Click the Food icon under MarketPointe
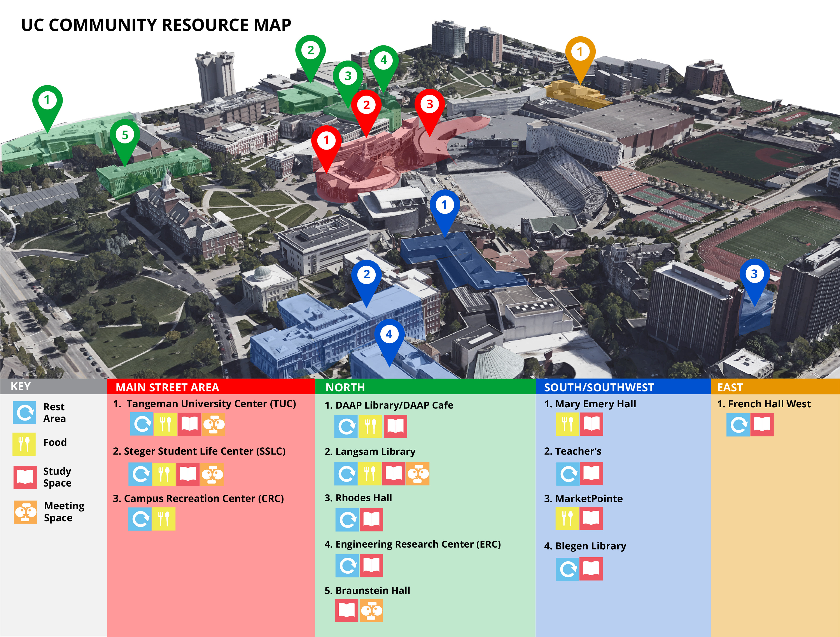Viewport: 840px width, 637px height. point(567,518)
